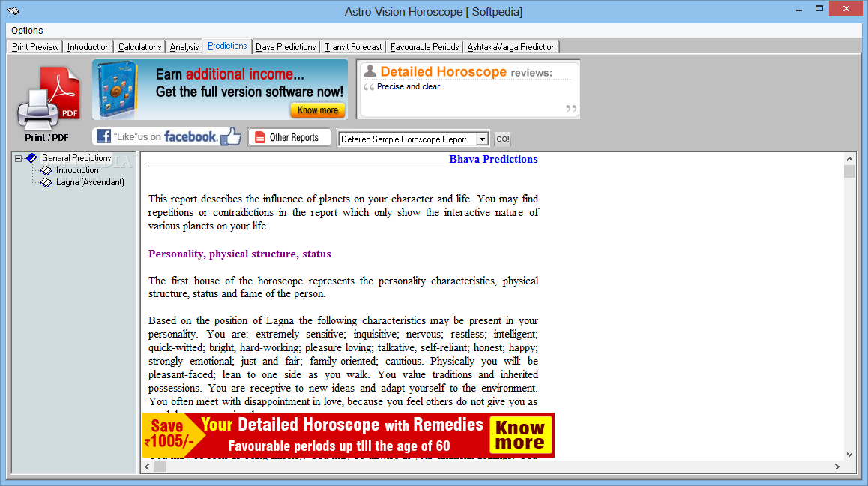This screenshot has height=486, width=868.
Task: Click the Save ₹1005/- banner text
Action: 169,433
